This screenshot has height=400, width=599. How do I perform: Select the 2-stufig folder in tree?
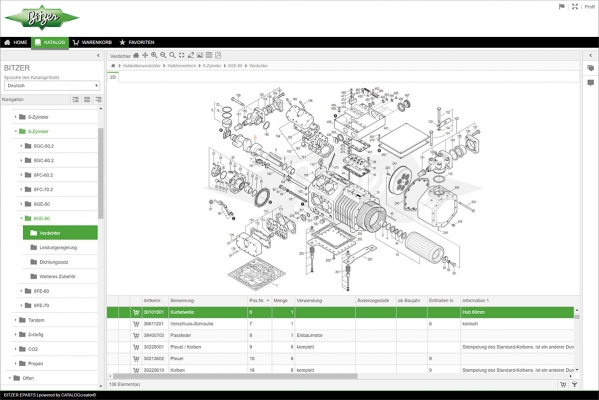click(x=36, y=335)
